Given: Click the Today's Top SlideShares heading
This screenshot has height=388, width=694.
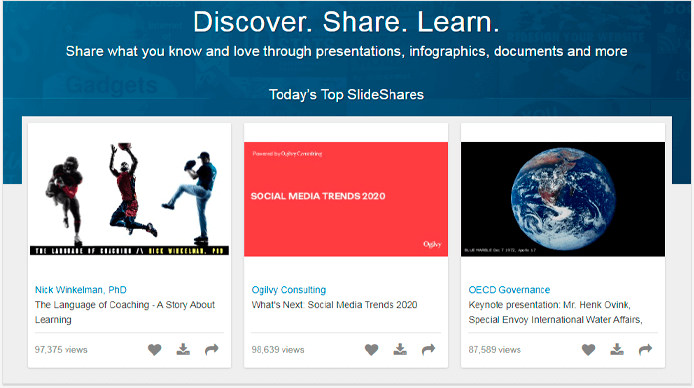Looking at the screenshot, I should coord(346,94).
